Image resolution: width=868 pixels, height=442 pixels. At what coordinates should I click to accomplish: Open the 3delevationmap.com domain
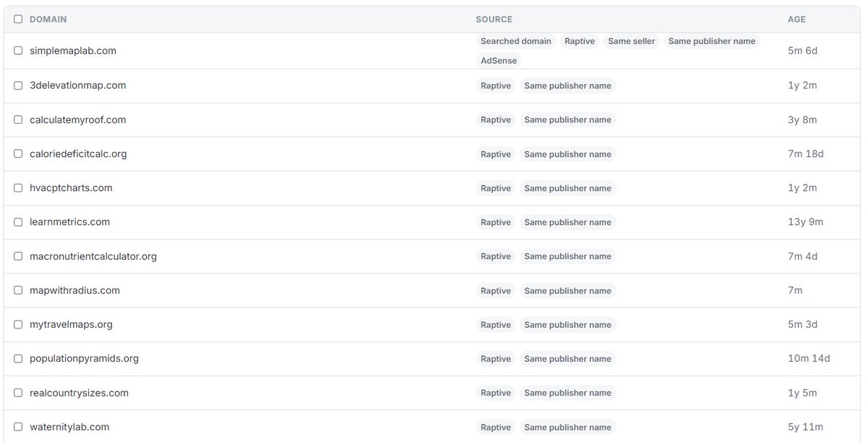coord(78,85)
